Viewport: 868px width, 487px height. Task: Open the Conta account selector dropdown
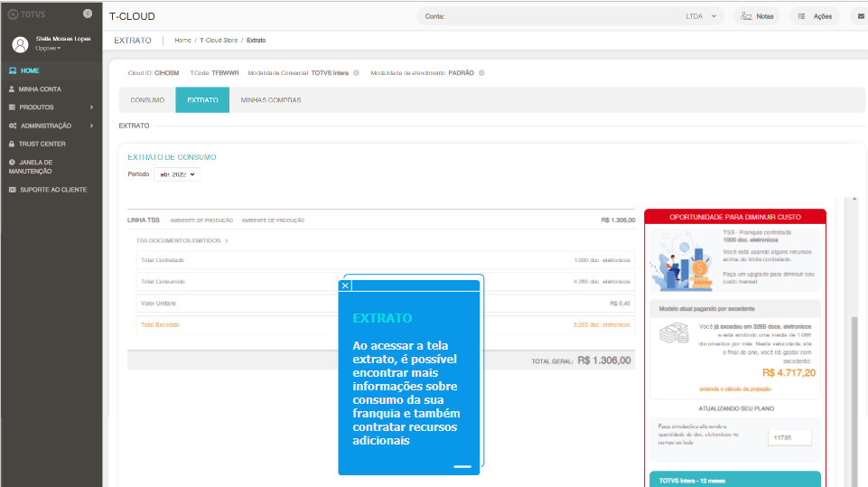(570, 16)
